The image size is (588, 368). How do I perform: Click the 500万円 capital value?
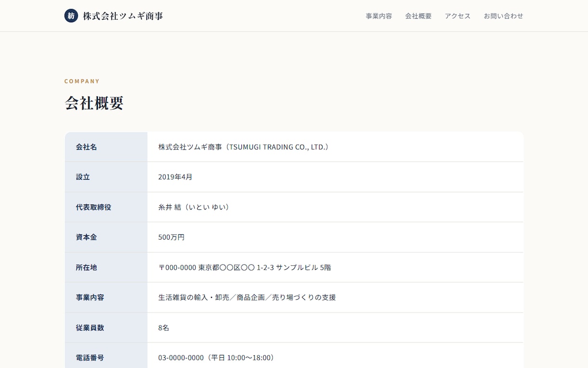click(172, 237)
